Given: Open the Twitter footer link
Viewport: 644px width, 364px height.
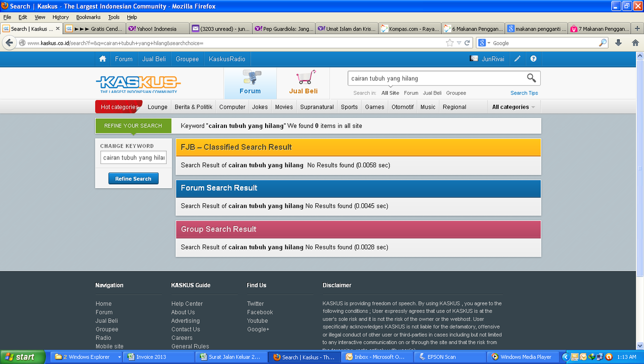Looking at the screenshot, I should (256, 304).
